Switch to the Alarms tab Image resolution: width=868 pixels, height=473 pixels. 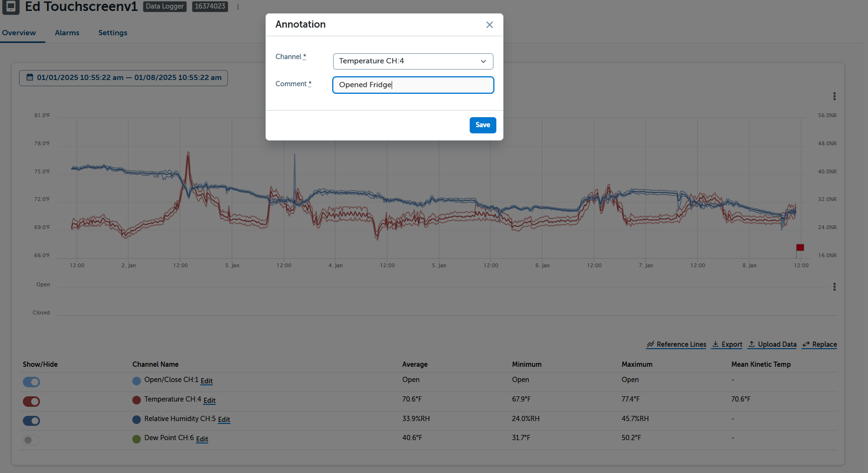click(67, 33)
